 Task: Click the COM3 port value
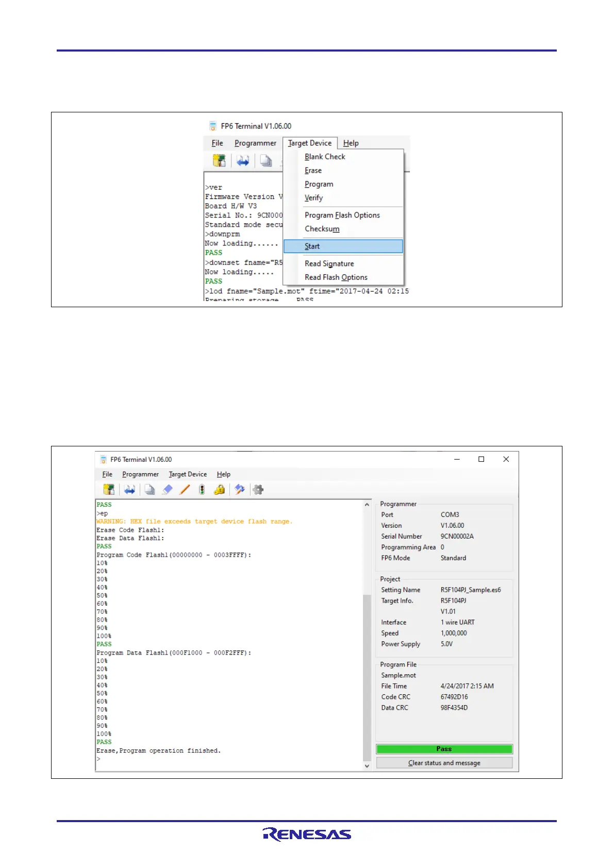click(x=450, y=515)
